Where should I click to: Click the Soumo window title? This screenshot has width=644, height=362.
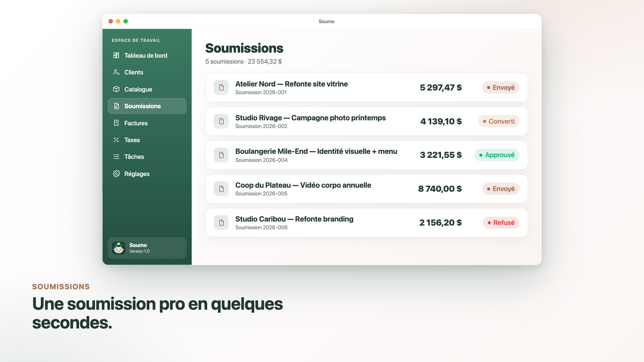326,21
